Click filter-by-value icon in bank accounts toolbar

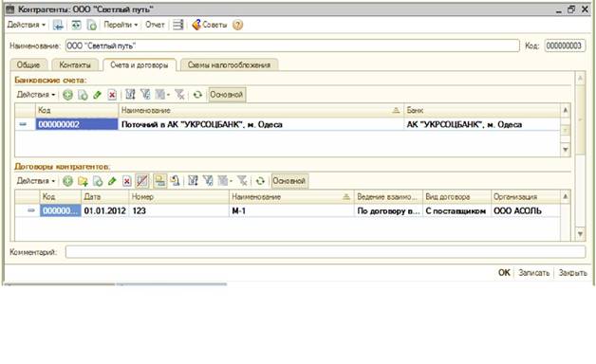click(130, 95)
